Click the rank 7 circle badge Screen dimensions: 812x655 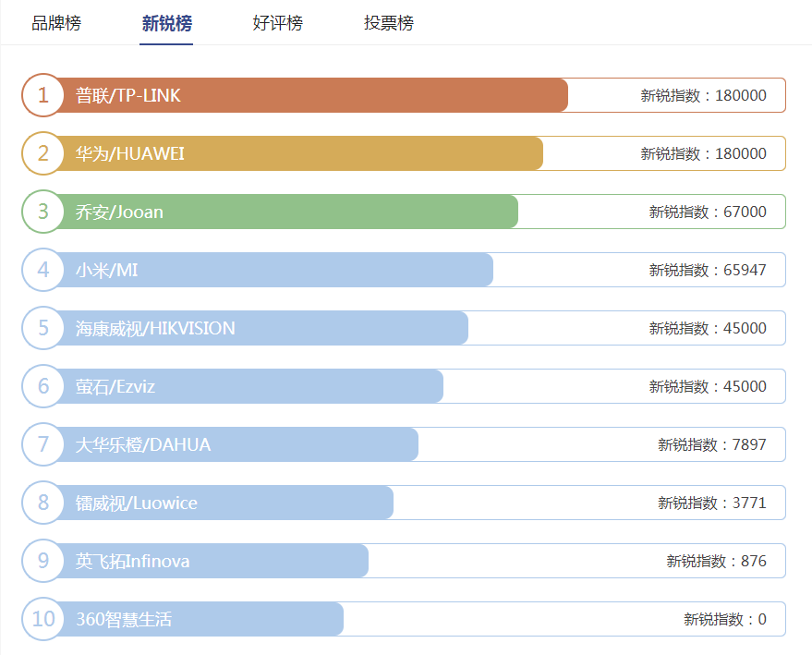click(x=43, y=444)
